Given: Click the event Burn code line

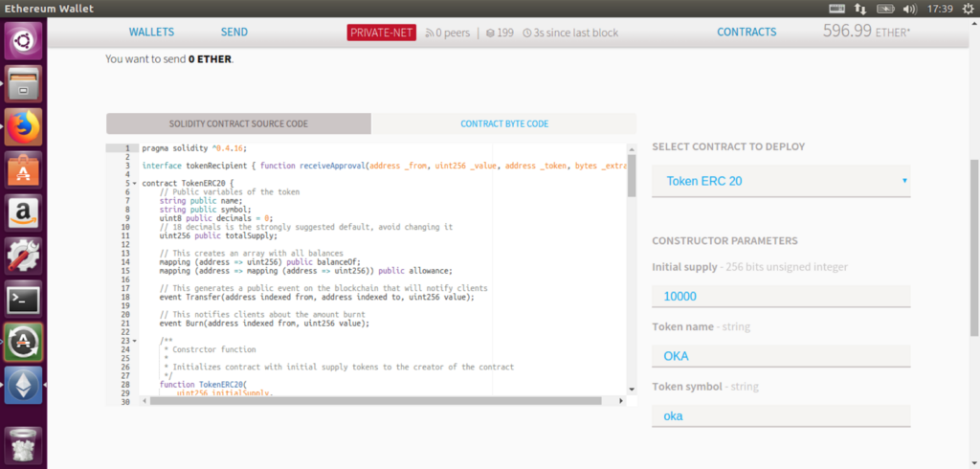Looking at the screenshot, I should [264, 324].
